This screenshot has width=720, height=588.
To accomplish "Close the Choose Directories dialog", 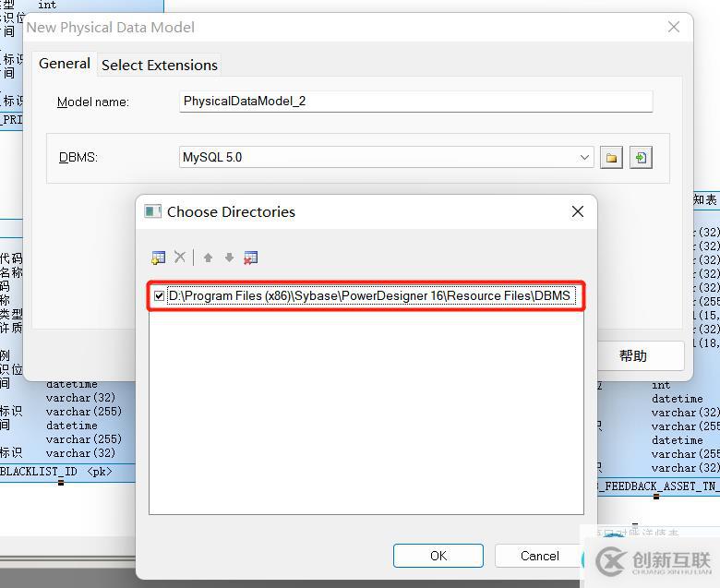I will [x=578, y=211].
